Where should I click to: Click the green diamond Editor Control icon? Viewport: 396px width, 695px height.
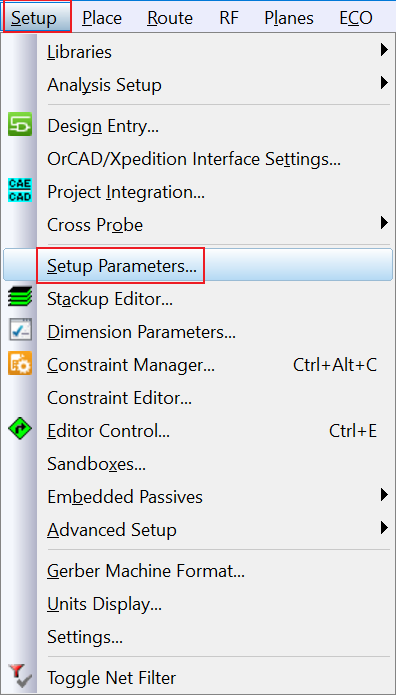pos(20,430)
